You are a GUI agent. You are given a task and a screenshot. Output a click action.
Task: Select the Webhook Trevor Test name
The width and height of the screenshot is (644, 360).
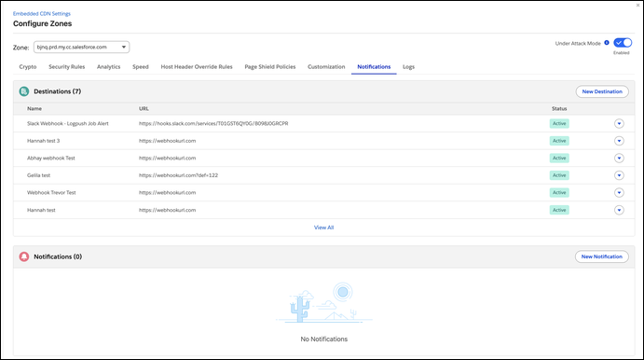pos(51,192)
